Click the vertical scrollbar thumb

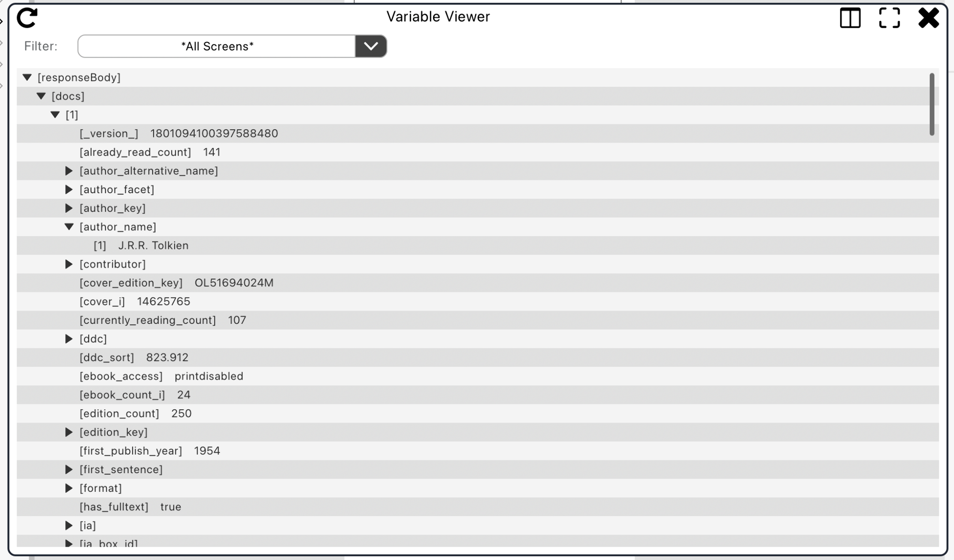coord(932,104)
